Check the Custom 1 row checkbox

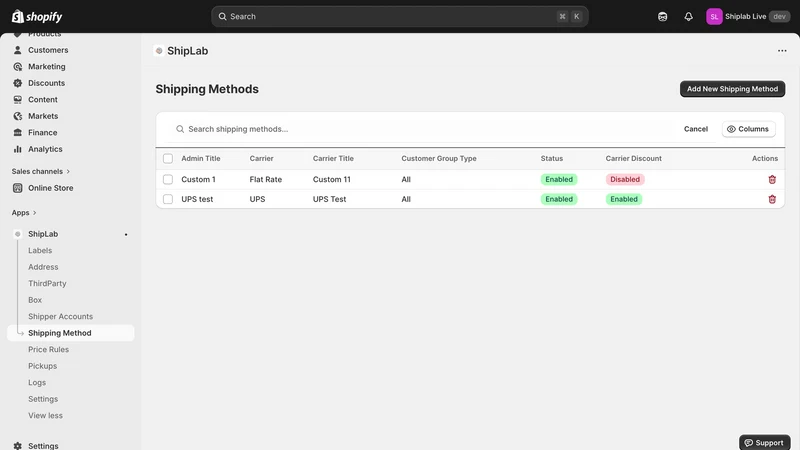pos(168,179)
